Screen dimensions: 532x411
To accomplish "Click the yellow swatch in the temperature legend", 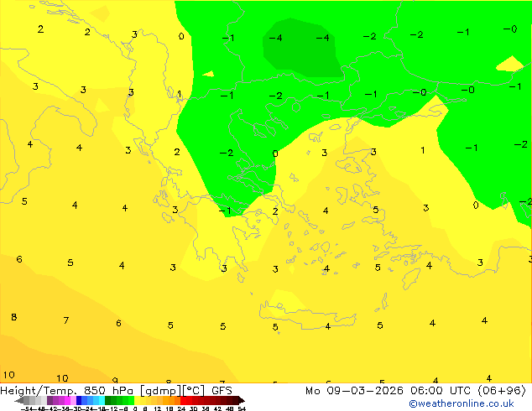I will coord(137,400).
